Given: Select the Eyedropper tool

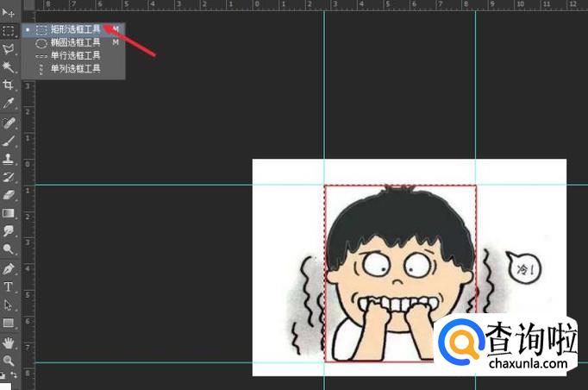Looking at the screenshot, I should 9,104.
